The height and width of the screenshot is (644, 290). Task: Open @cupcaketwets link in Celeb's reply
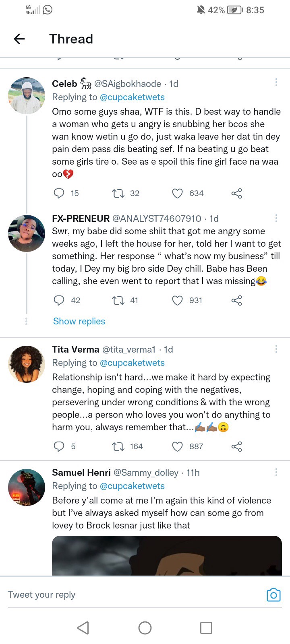(132, 97)
